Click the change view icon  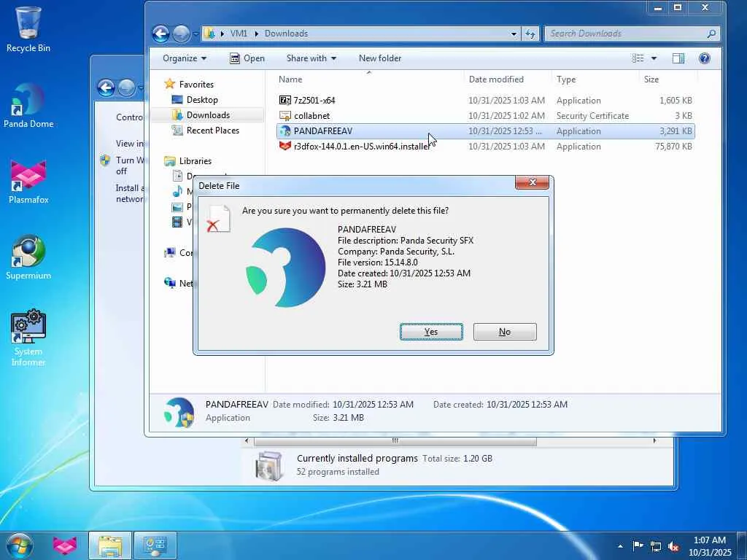click(638, 58)
